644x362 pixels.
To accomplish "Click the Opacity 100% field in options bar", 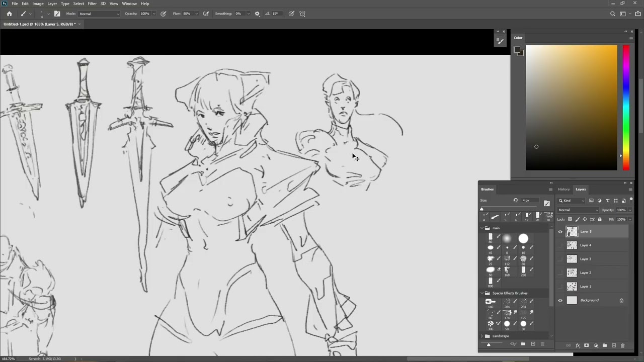I will (x=145, y=14).
